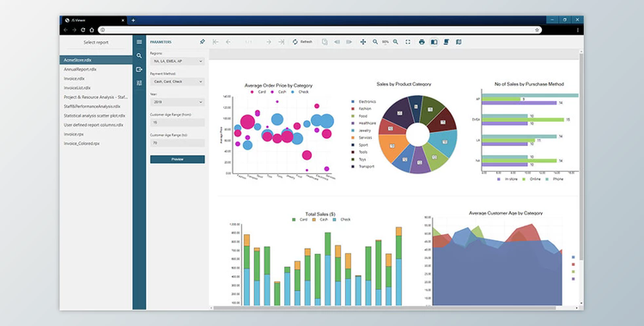Screen dimensions: 644x326
Task: Switch to galley view mode
Action: [x=459, y=42]
